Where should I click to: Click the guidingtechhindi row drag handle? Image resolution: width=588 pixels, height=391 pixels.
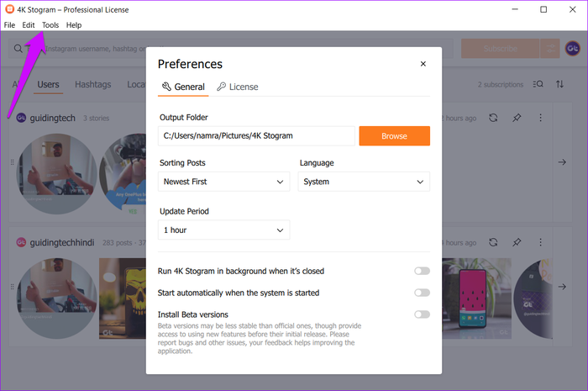[x=12, y=287]
